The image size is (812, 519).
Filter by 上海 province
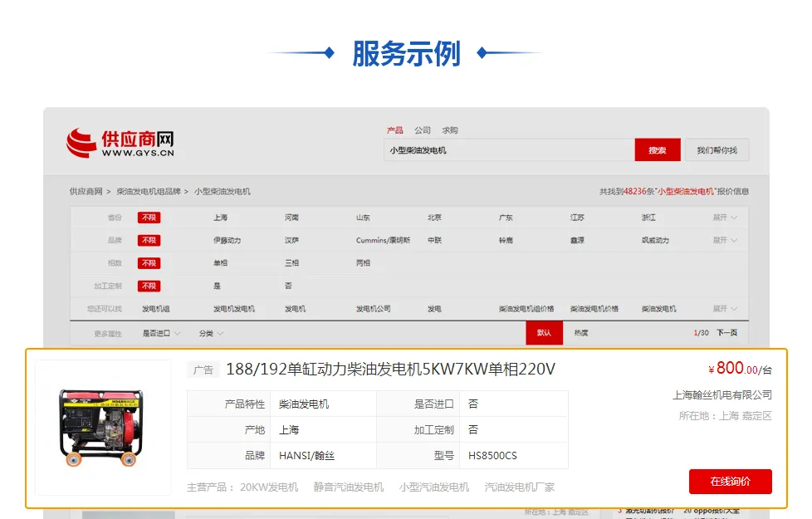click(221, 218)
